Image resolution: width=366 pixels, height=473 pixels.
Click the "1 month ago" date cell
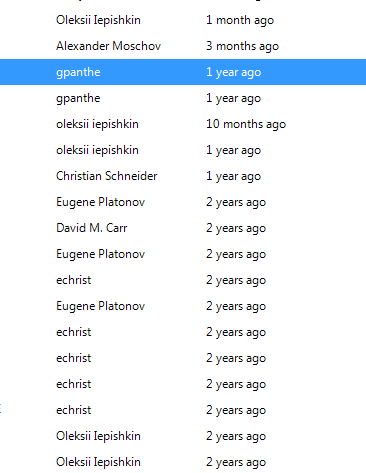click(x=240, y=20)
